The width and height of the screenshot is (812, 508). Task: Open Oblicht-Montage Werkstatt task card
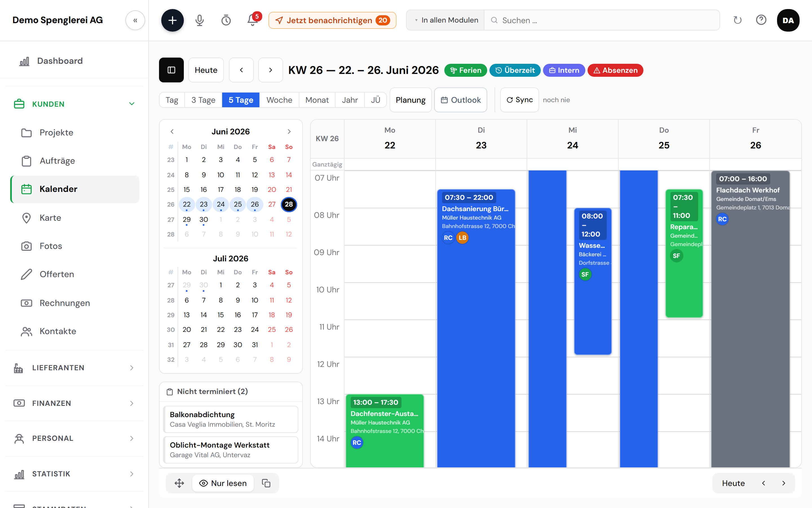pyautogui.click(x=231, y=450)
